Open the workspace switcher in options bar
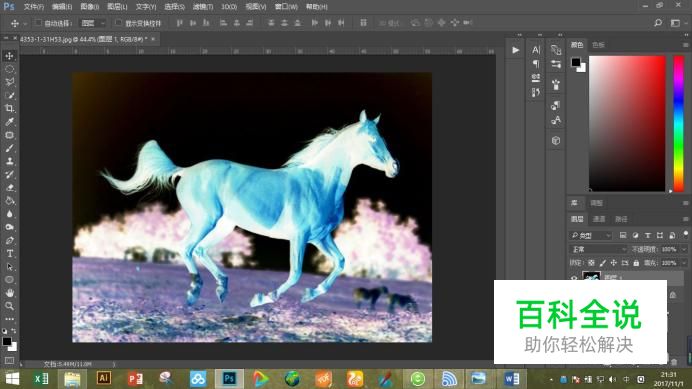 [x=675, y=23]
